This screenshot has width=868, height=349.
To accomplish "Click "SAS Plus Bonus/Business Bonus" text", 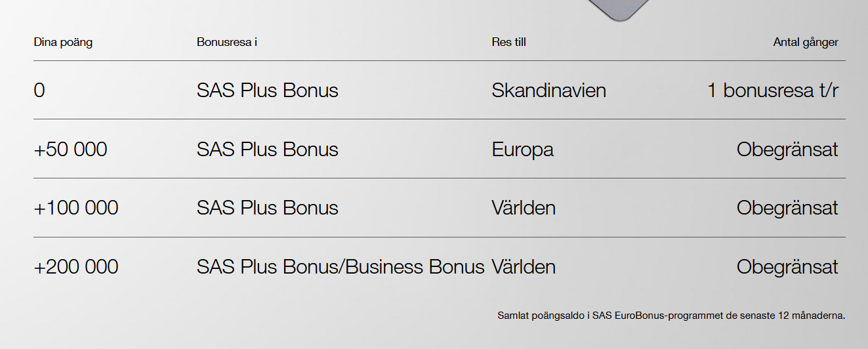I will point(340,268).
